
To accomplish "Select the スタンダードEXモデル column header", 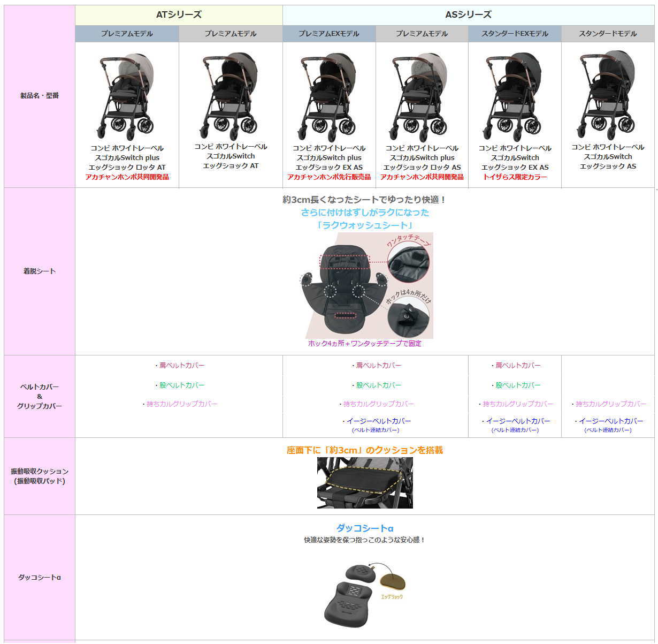I will 515,33.
